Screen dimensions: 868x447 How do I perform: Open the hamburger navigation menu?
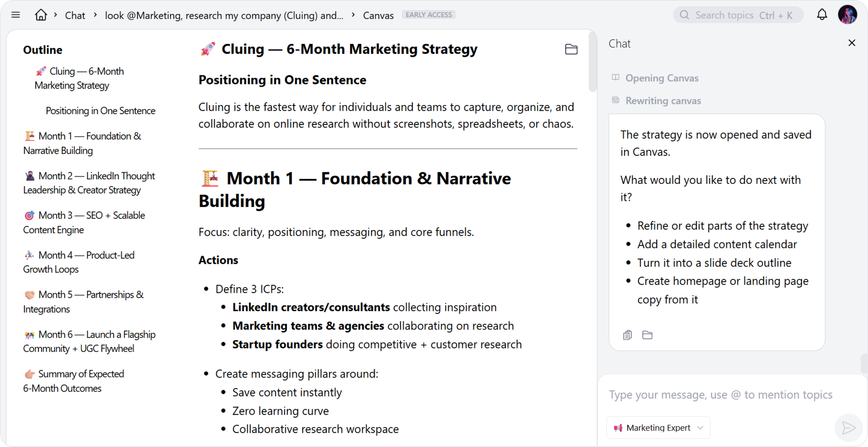coord(16,14)
